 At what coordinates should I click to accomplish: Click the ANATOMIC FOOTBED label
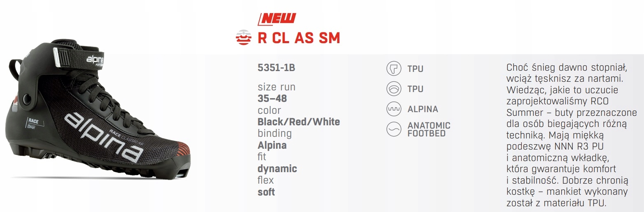point(429,129)
